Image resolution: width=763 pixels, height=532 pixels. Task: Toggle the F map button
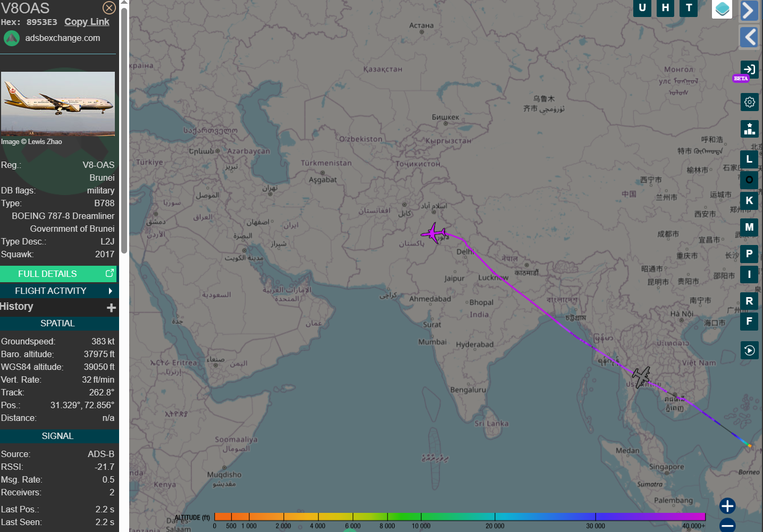pyautogui.click(x=749, y=321)
